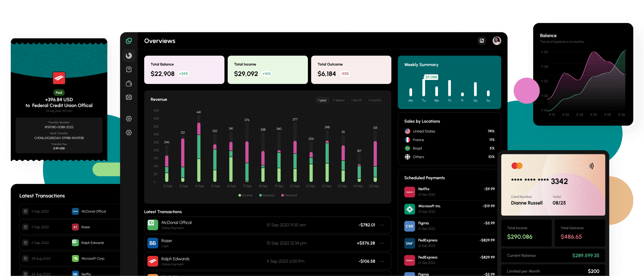Expand options menu for Ralph Edwards transaction
Screen dimensions: 644x276
382,261
